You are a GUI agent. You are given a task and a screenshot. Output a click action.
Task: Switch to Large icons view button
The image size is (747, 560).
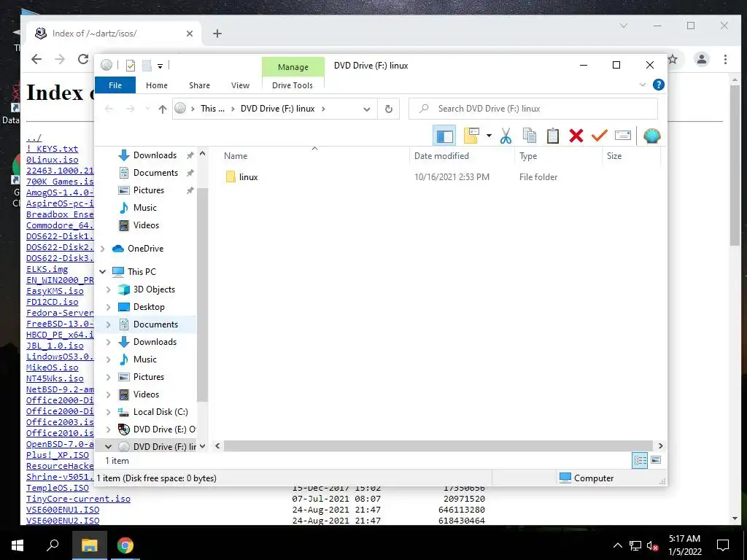[656, 460]
